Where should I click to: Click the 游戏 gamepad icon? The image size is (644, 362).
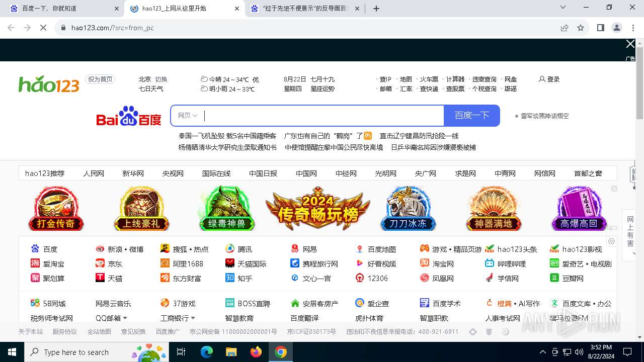pyautogui.click(x=424, y=249)
